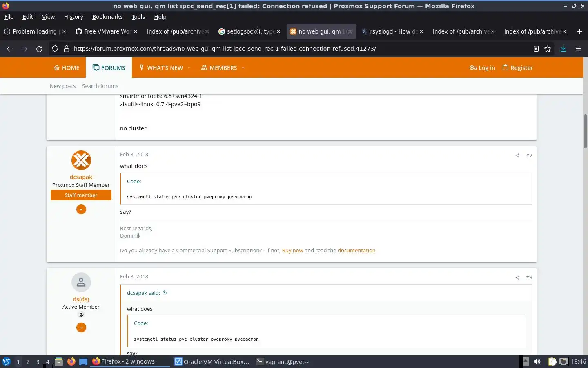Close the 'Free VMware Wor' tab
This screenshot has height=368, width=588.
136,31
